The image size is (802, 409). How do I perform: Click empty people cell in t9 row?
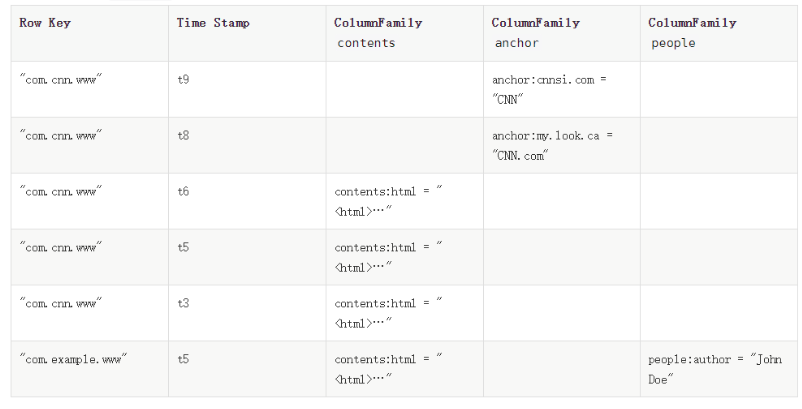click(x=719, y=89)
